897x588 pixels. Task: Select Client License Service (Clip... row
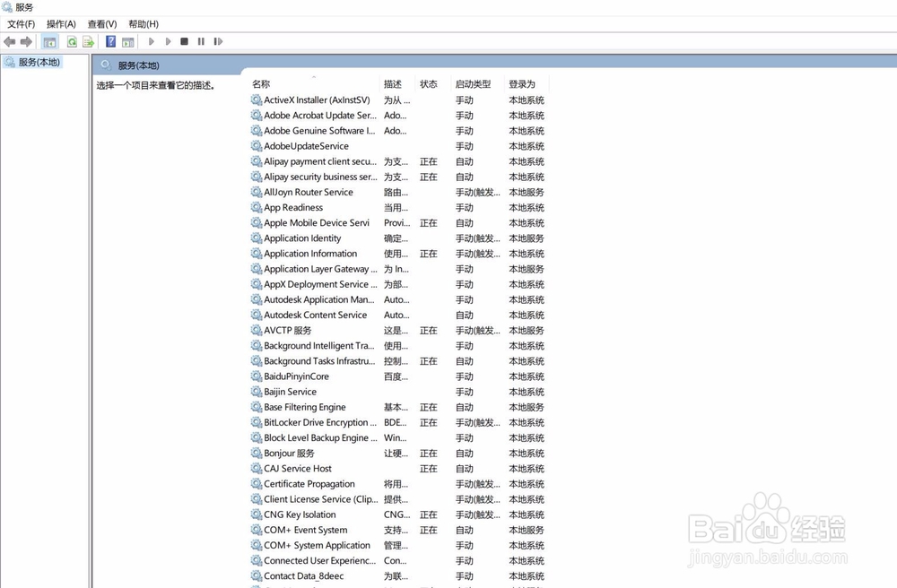[399, 499]
